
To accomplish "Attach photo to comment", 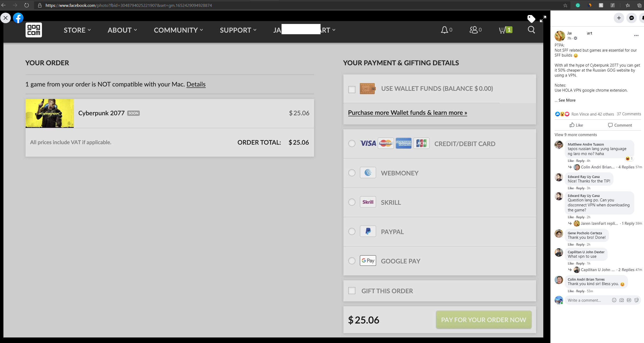I will 621,300.
